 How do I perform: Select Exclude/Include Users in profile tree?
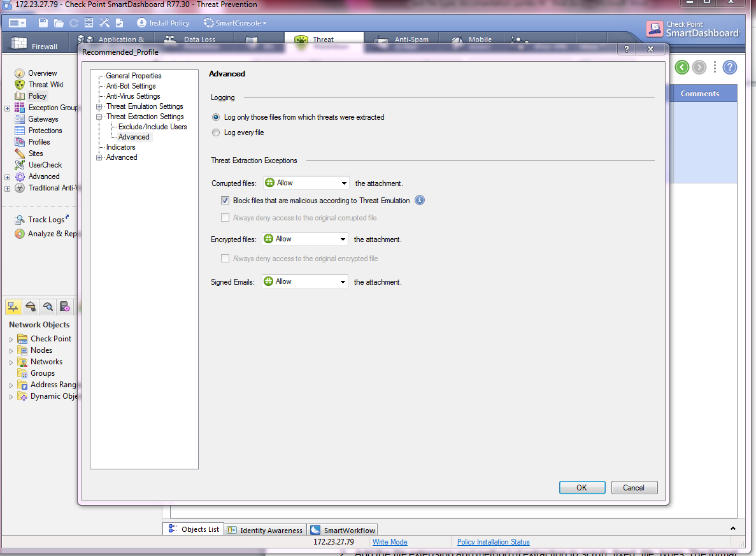point(152,127)
